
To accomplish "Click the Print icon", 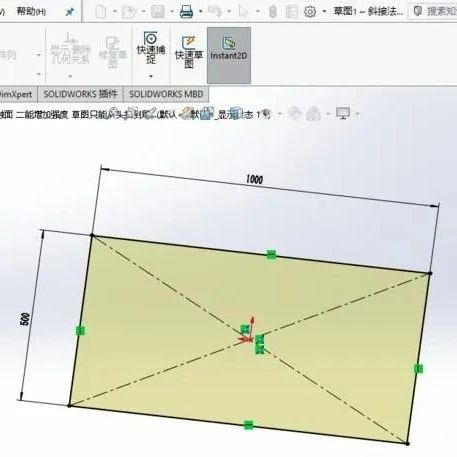I will [x=186, y=12].
